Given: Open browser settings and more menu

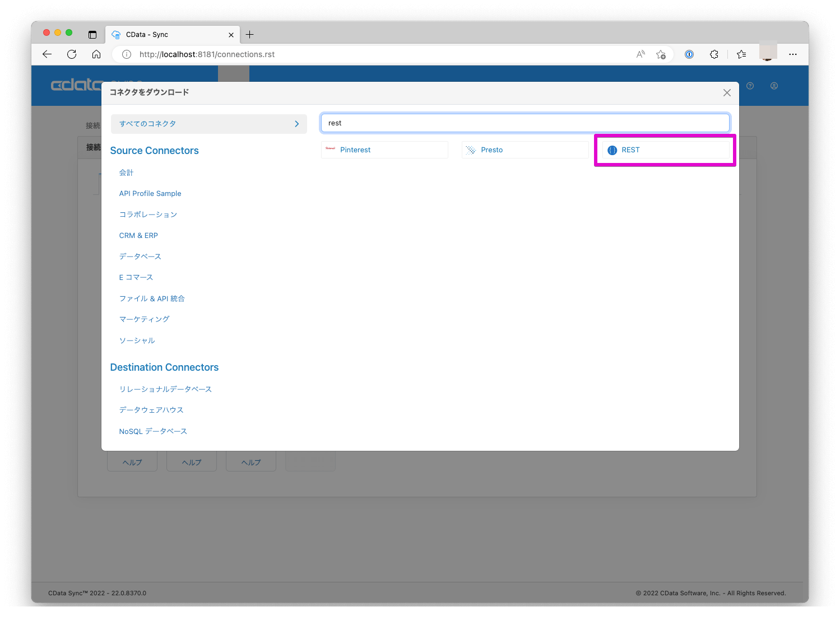Looking at the screenshot, I should (792, 54).
